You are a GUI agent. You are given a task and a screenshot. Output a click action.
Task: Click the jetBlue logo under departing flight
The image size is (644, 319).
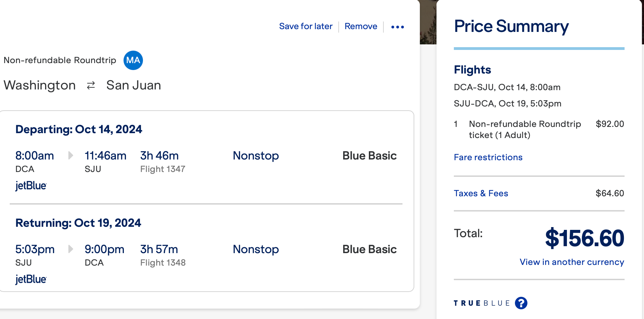pos(31,186)
